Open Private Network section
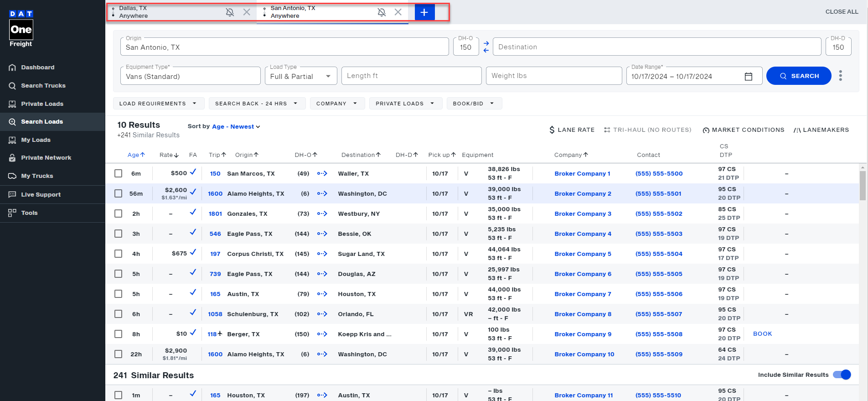 [x=46, y=158]
